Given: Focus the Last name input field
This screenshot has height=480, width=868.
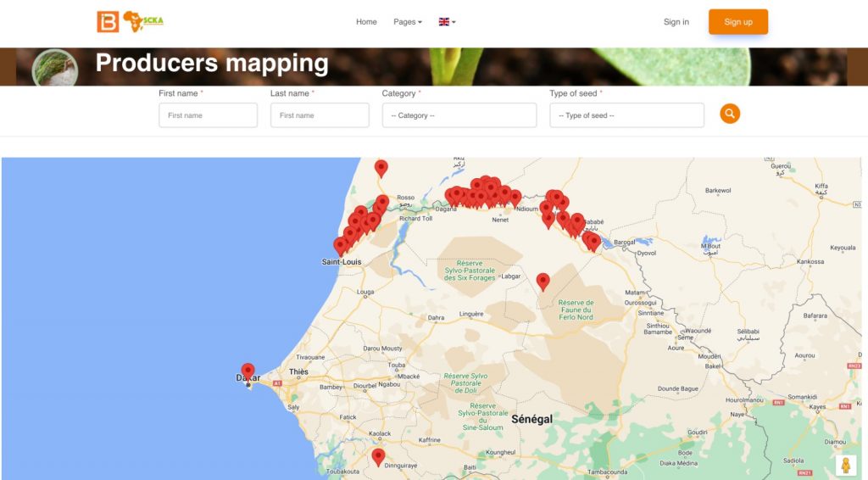Looking at the screenshot, I should coord(320,115).
